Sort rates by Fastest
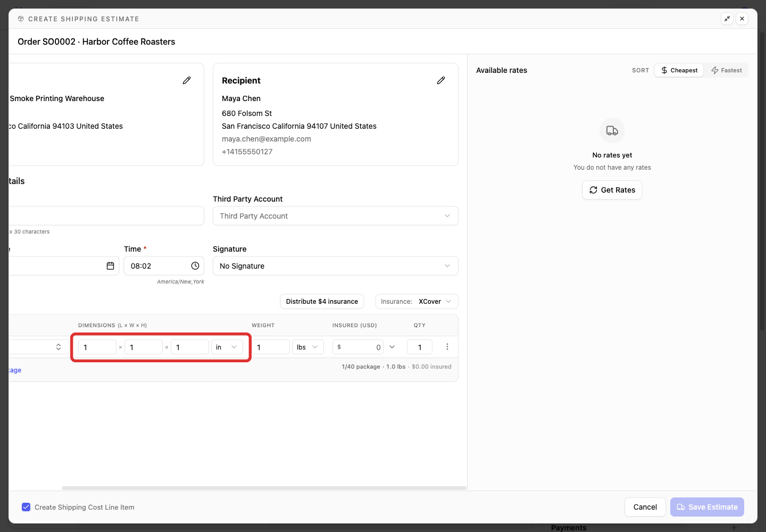 726,70
